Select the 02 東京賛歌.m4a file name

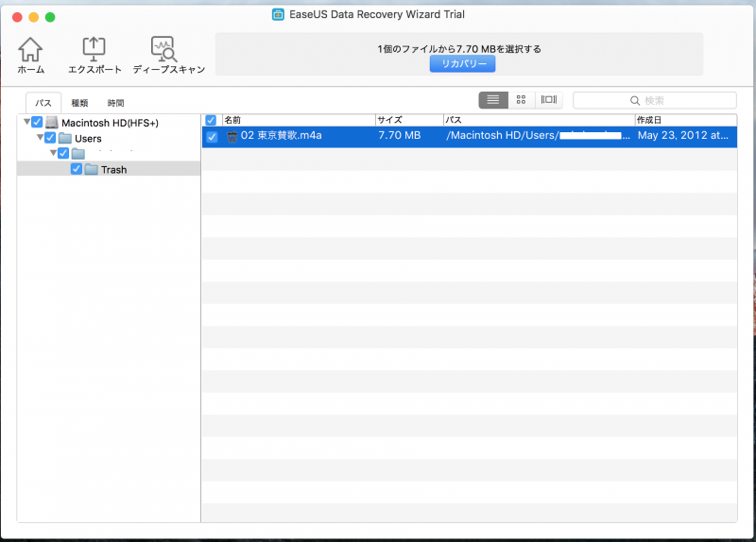point(281,135)
